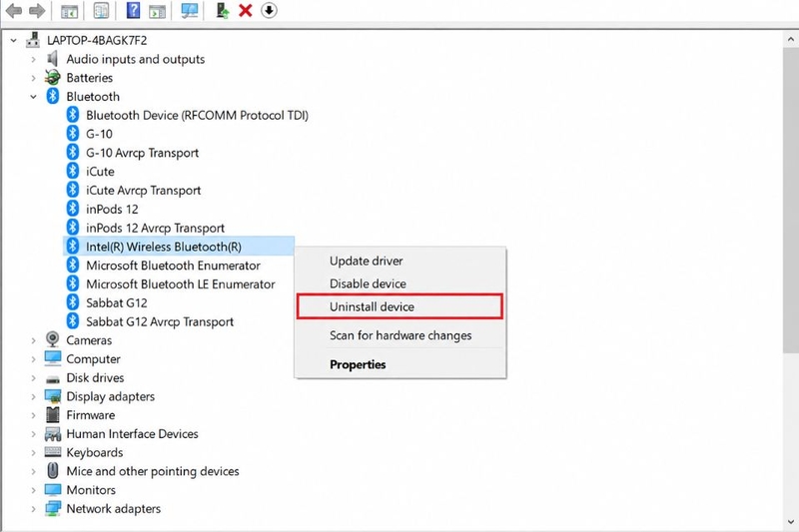Select Uninstall device in context menu
Image resolution: width=799 pixels, height=532 pixels.
[400, 306]
